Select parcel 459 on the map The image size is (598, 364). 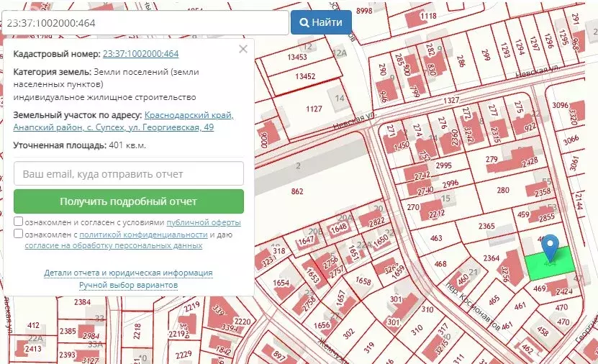pos(523,214)
